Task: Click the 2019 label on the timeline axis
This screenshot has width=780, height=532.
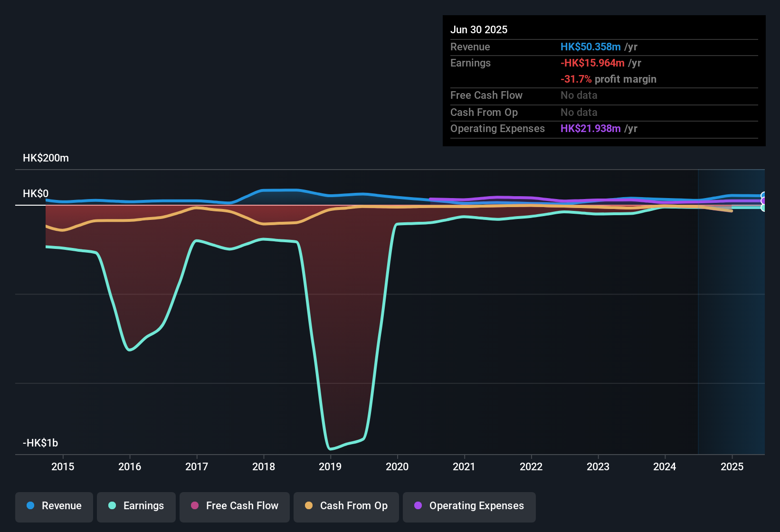Action: [331, 466]
